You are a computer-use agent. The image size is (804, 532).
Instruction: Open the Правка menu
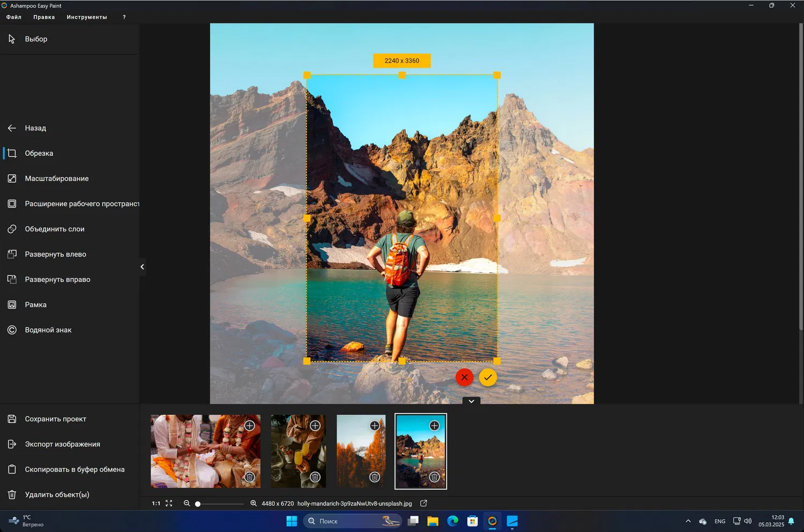coord(44,17)
